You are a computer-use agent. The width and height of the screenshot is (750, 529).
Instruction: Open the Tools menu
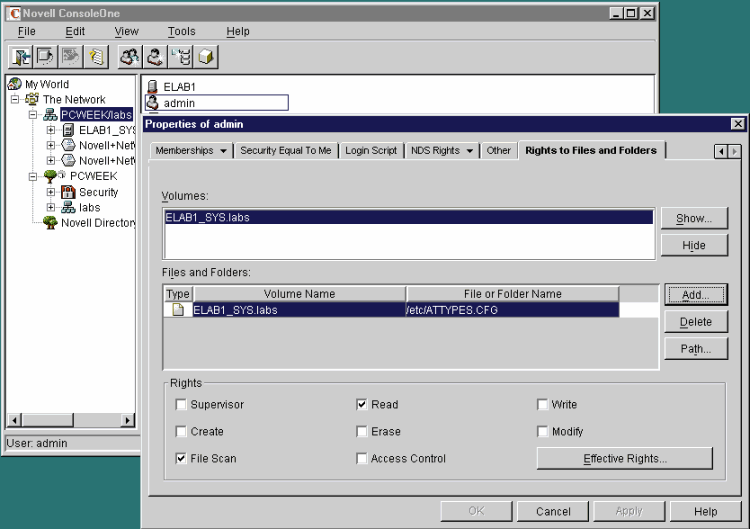[182, 32]
